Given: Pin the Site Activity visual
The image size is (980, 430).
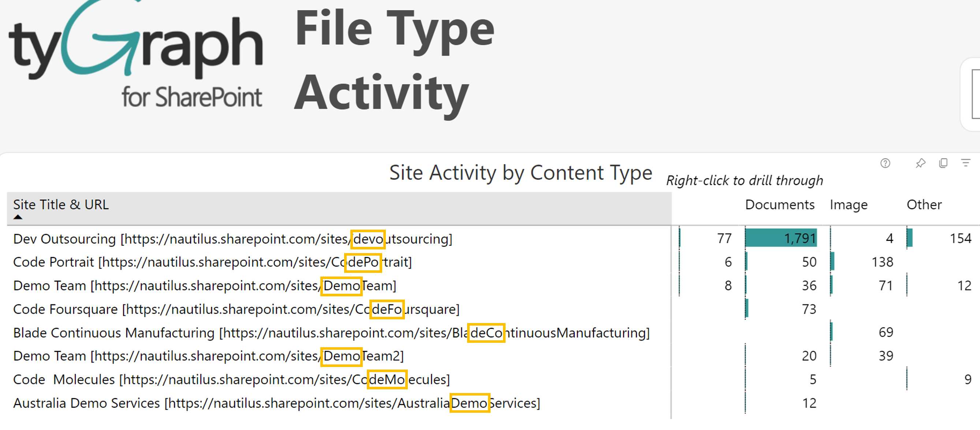Looking at the screenshot, I should (x=920, y=163).
